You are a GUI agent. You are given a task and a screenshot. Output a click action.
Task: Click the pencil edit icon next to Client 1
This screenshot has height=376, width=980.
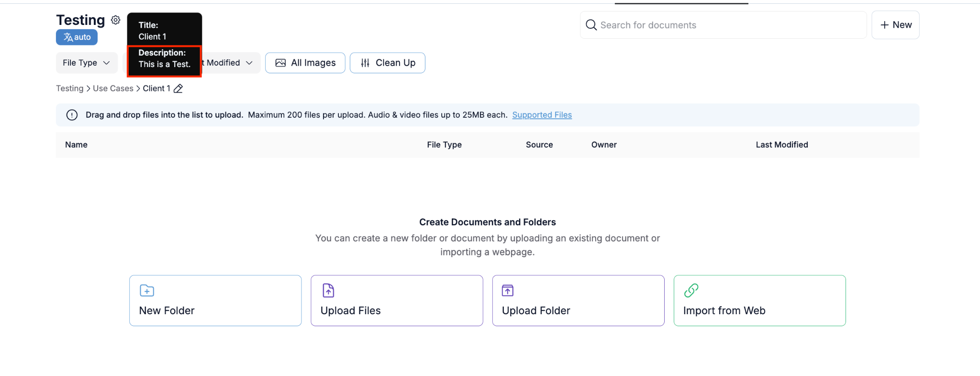(x=178, y=89)
